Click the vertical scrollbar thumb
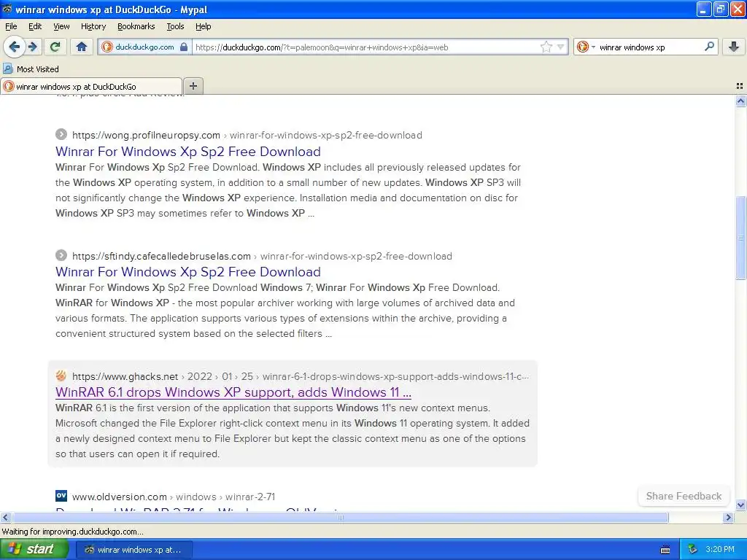The image size is (747, 560). click(741, 238)
